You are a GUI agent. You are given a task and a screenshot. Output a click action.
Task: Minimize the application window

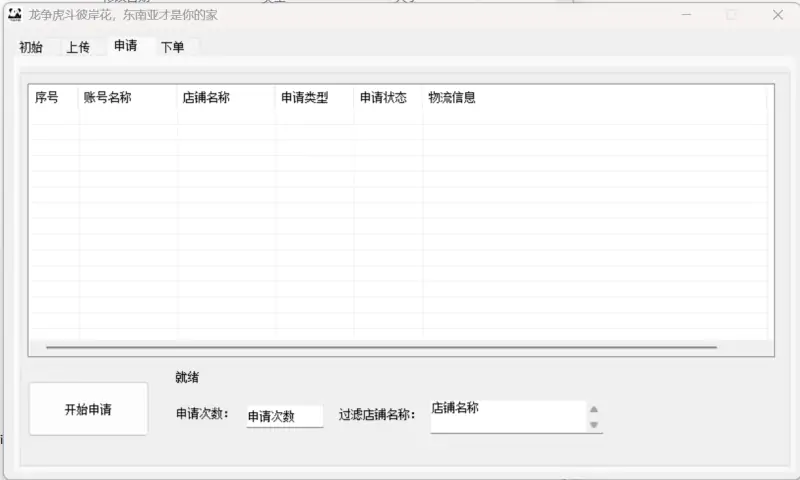pyautogui.click(x=686, y=15)
